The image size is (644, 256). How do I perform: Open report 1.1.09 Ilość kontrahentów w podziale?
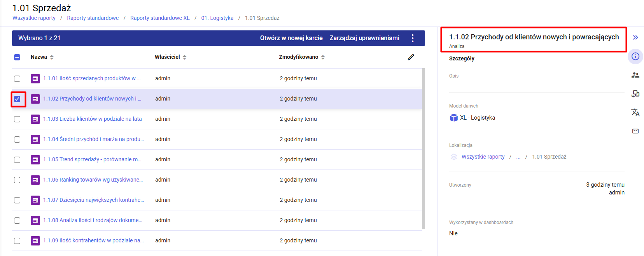coord(93,240)
